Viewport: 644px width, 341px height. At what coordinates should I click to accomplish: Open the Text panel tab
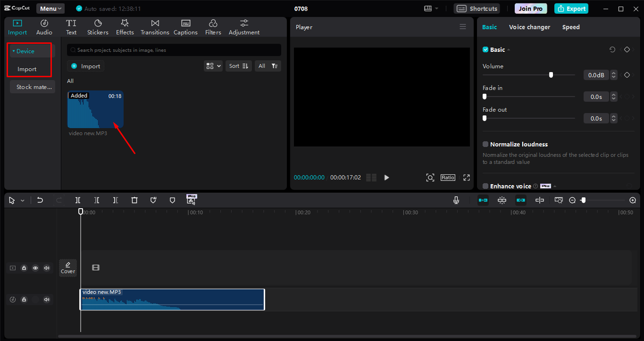click(71, 27)
